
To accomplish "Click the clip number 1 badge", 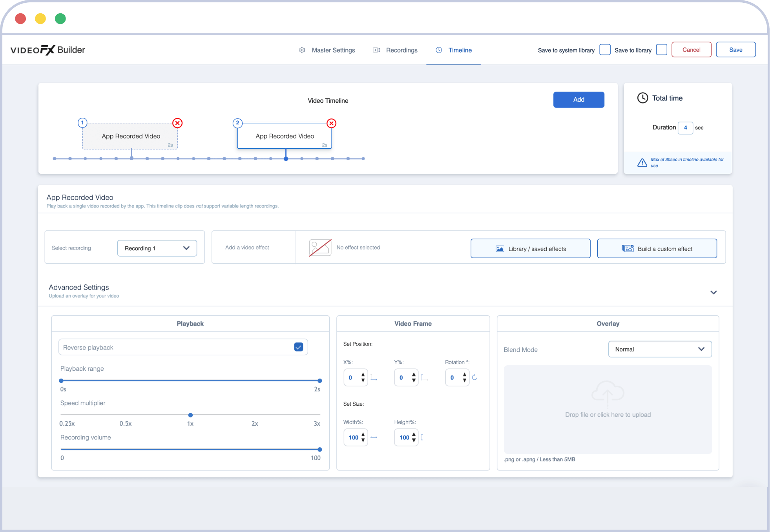I will point(82,123).
